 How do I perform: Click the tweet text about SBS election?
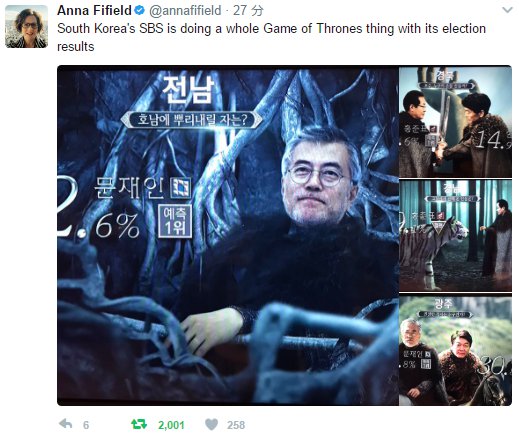coord(271,37)
